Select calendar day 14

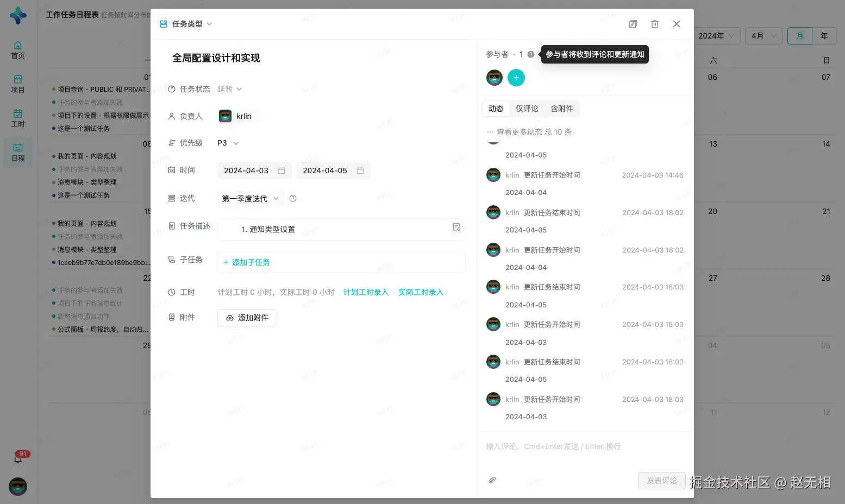click(826, 144)
